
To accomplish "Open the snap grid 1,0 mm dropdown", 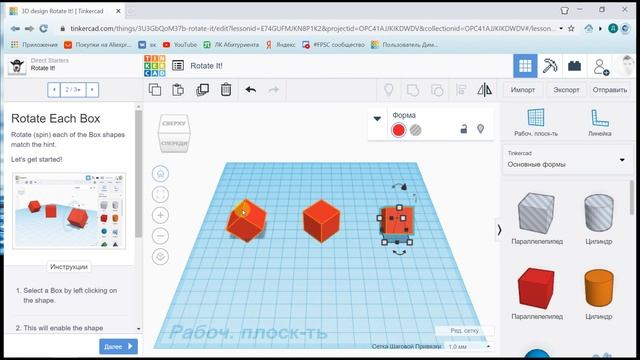I will coord(469,347).
